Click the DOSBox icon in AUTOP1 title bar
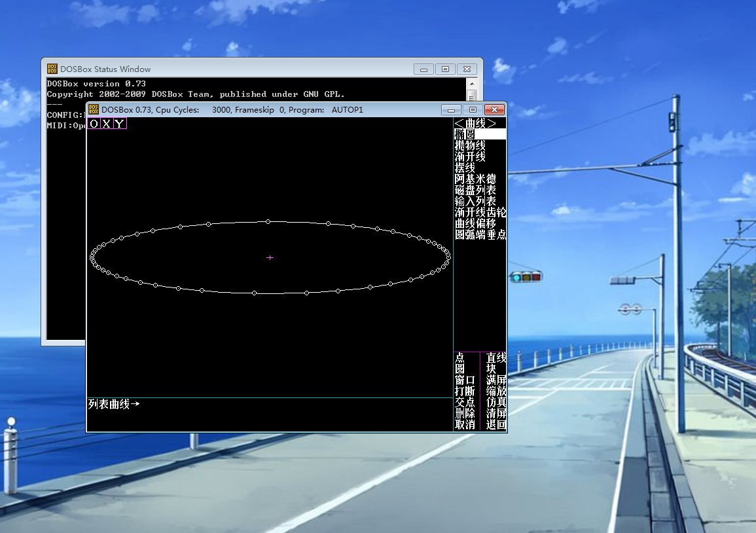 94,109
